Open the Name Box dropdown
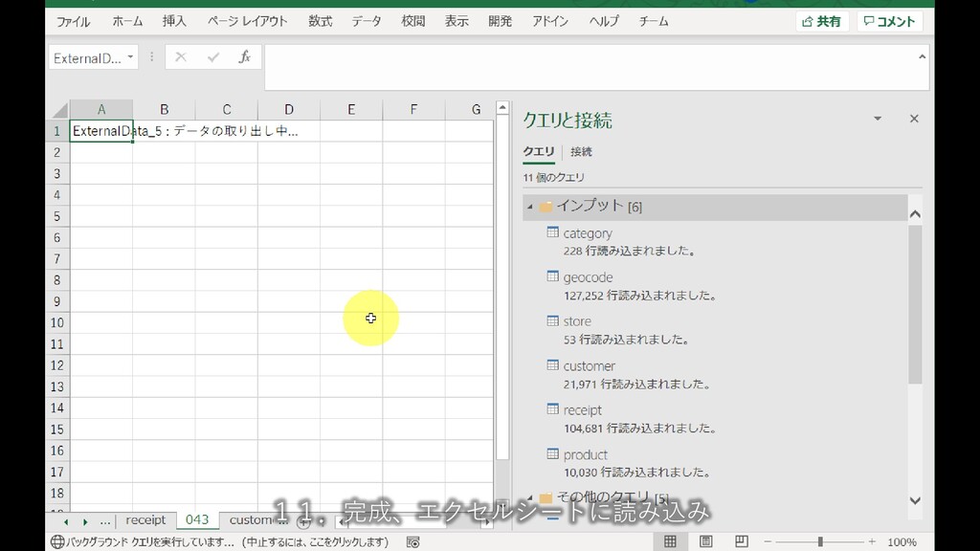 (130, 57)
